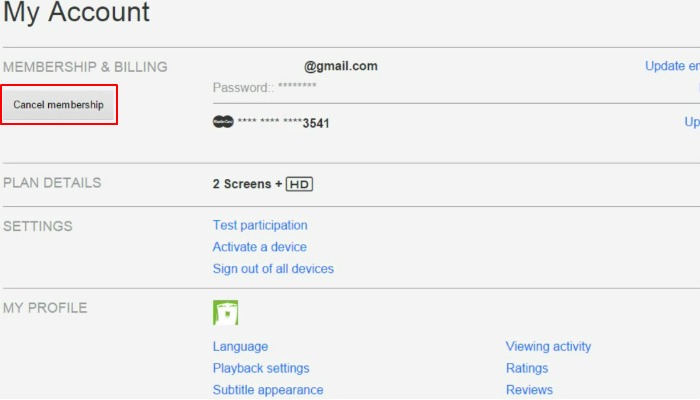Click the update link beside card number

click(691, 122)
